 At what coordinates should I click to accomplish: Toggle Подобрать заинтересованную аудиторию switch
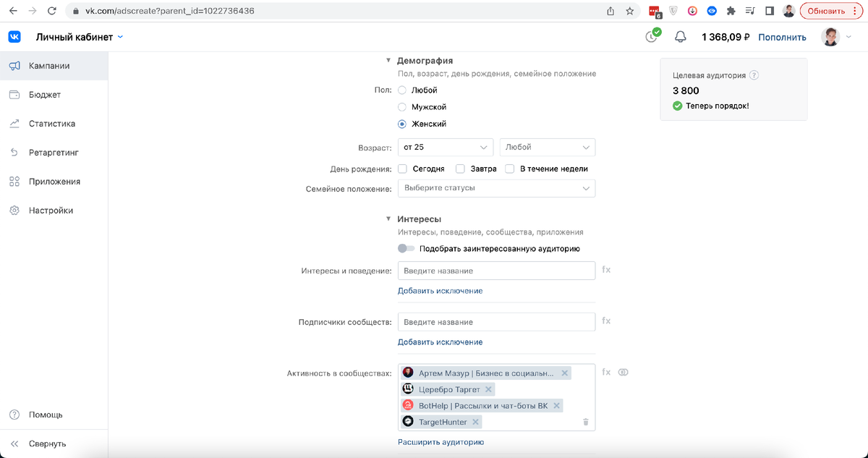pyautogui.click(x=406, y=248)
